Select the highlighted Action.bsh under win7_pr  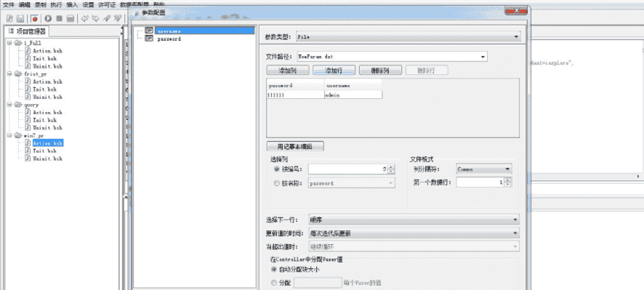point(48,143)
